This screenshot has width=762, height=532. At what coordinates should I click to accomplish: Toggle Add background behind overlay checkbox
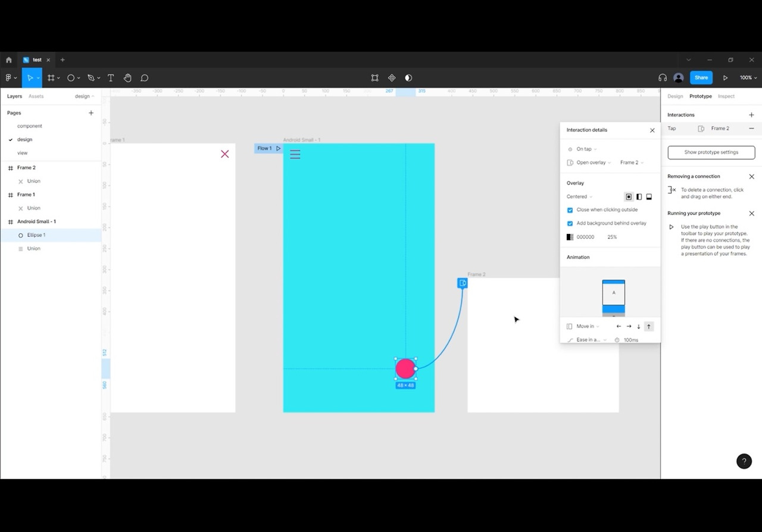[x=570, y=224]
